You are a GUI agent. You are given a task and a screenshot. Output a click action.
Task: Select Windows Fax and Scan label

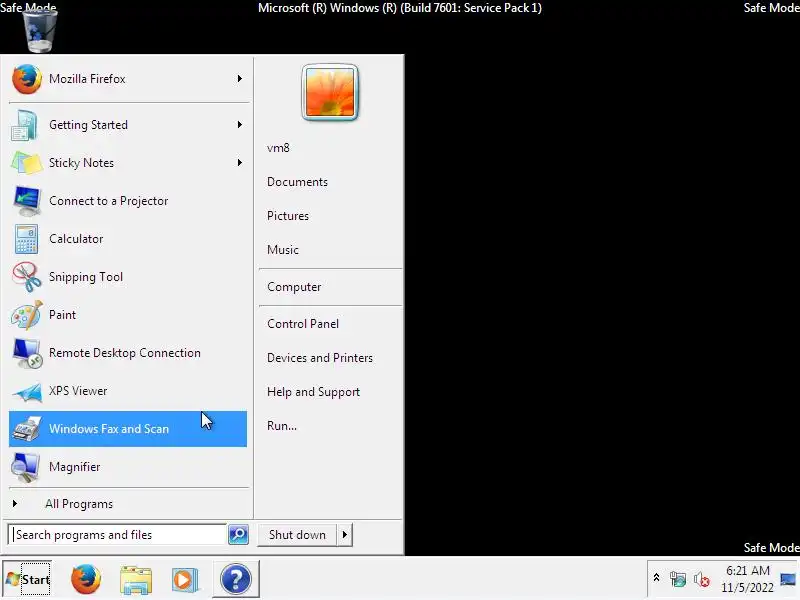[x=109, y=429]
